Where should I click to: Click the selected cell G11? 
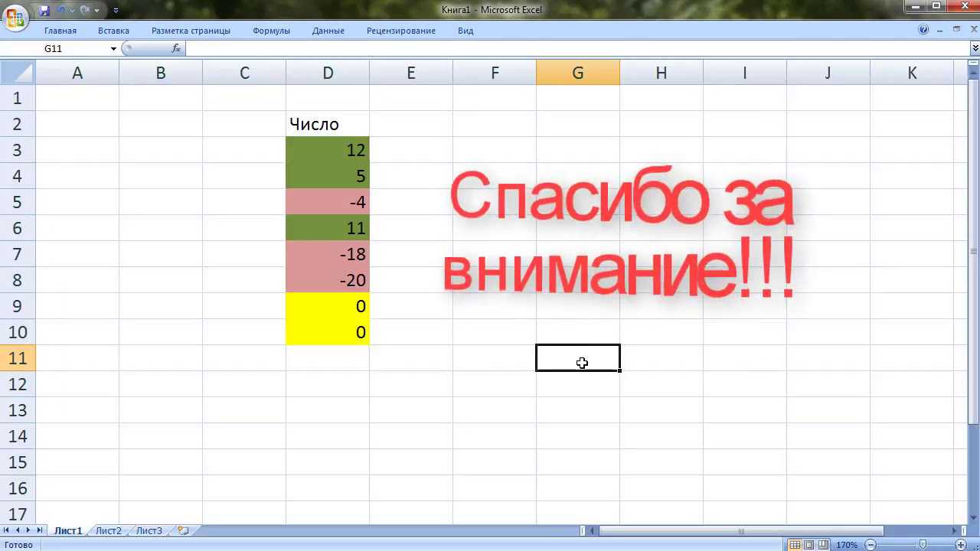click(578, 358)
